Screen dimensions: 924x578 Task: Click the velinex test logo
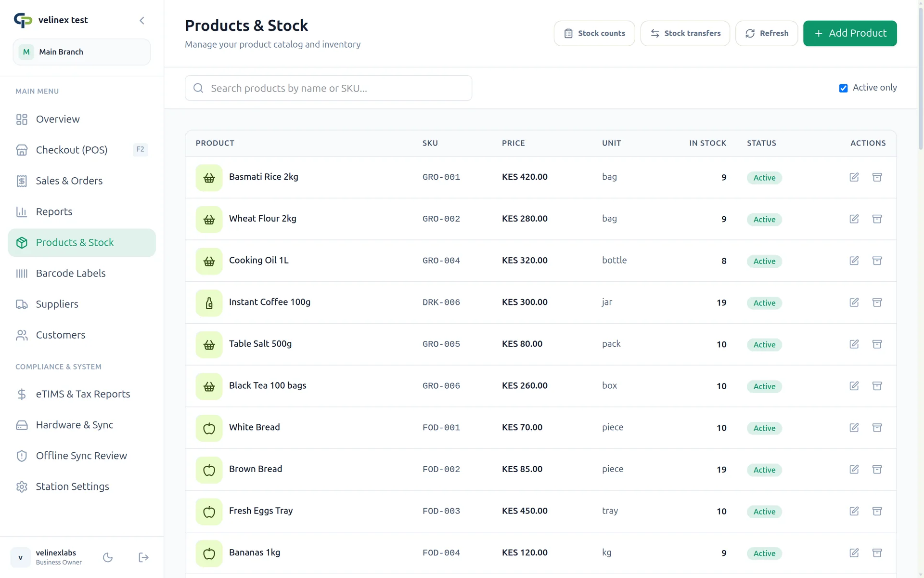23,20
